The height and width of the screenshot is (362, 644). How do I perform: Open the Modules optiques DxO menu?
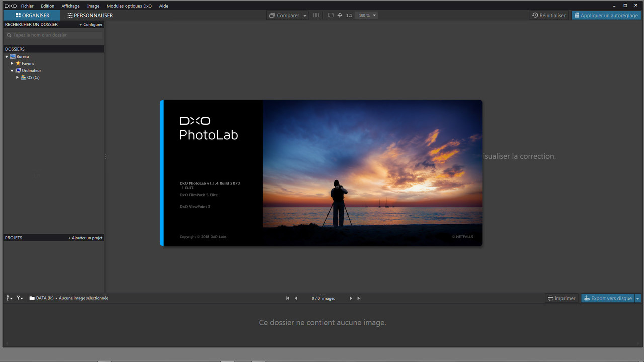pos(129,6)
